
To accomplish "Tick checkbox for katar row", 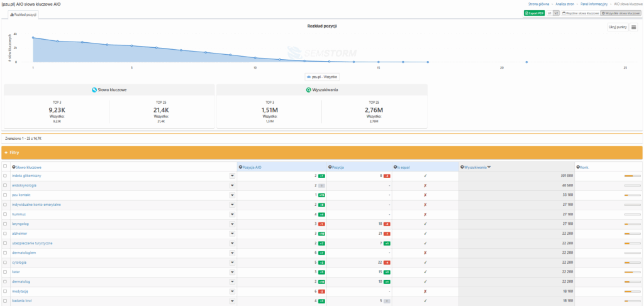I will click(5, 272).
